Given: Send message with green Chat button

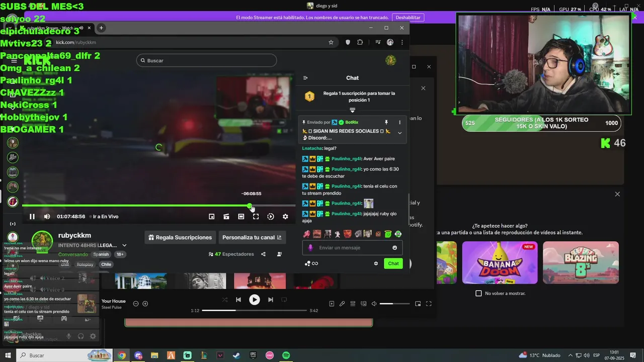Looking at the screenshot, I should click(x=393, y=263).
